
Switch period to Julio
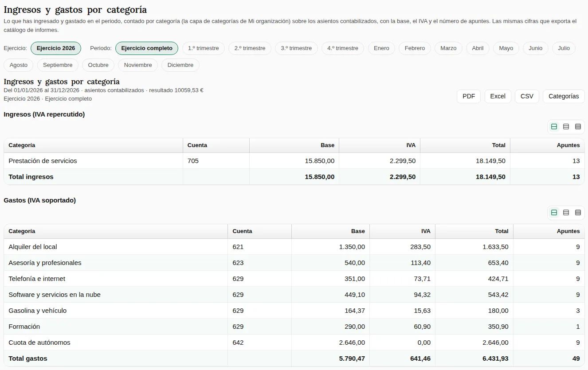(x=564, y=48)
